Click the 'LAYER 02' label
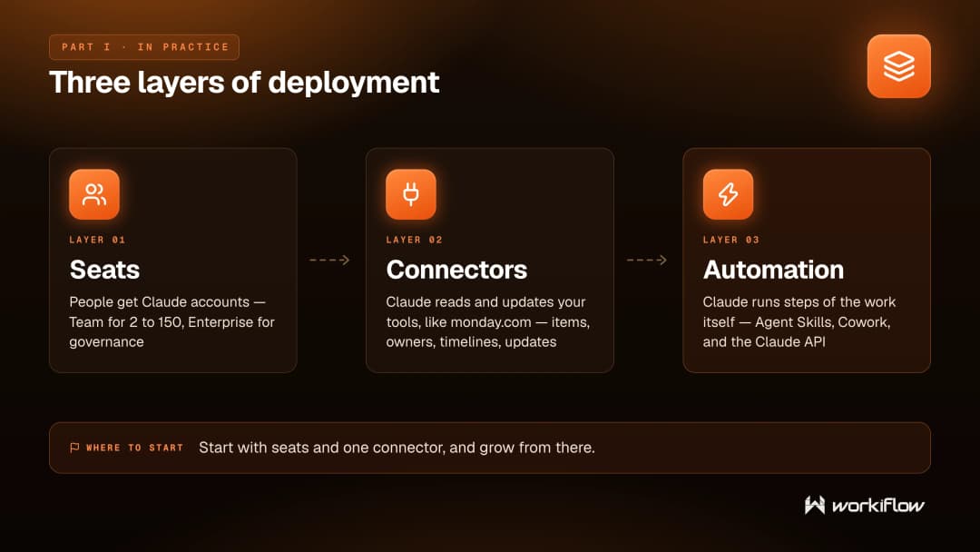980x552 pixels. pyautogui.click(x=415, y=240)
